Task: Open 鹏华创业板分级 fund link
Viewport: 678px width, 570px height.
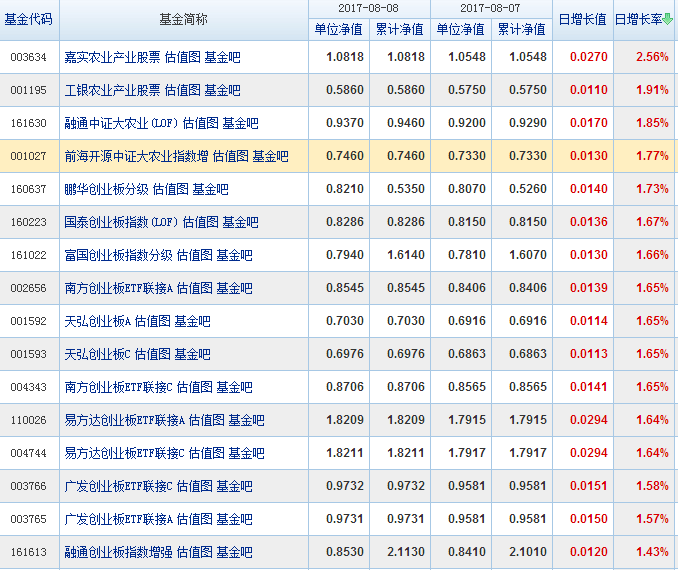Action: (x=106, y=189)
